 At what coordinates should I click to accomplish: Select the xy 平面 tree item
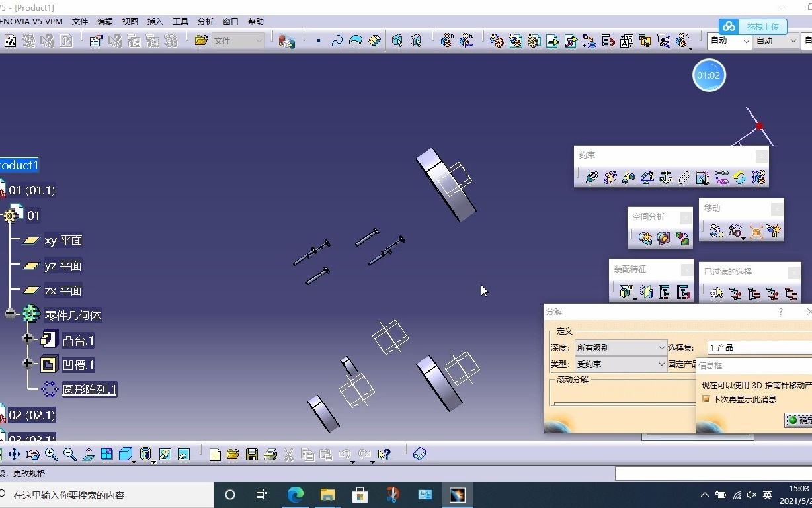point(63,241)
